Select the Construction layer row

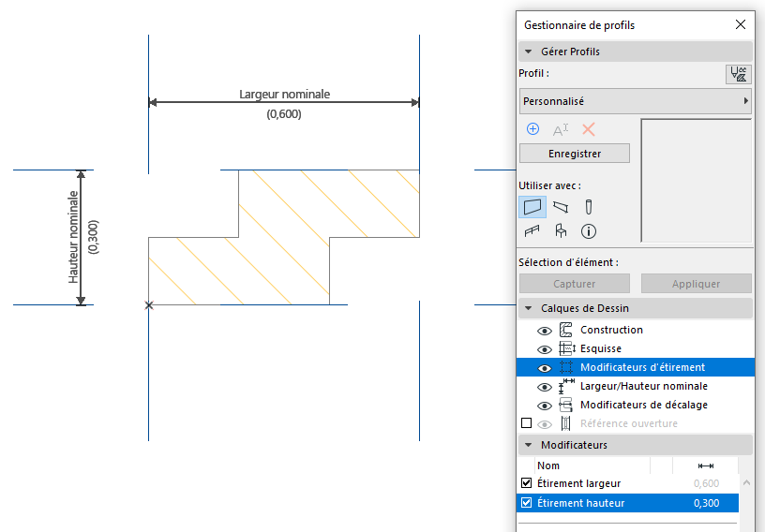coord(636,330)
